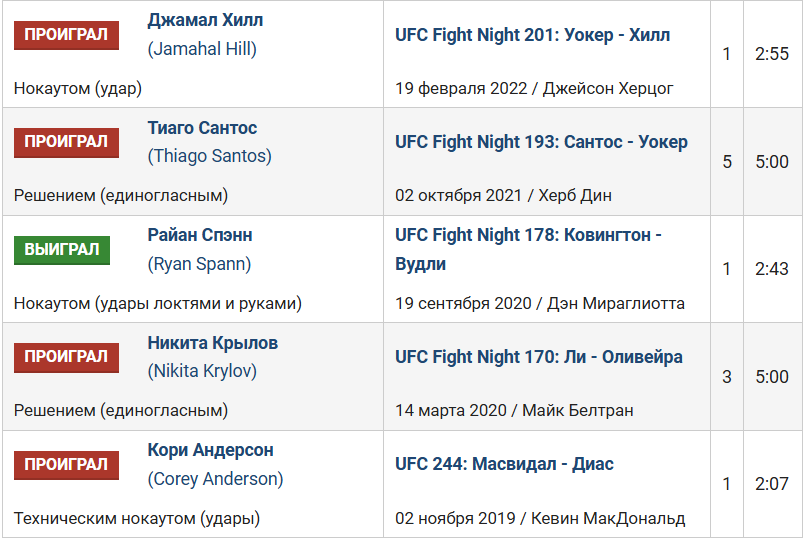Viewport: 803px width, 538px height.
Task: Open Джамал Хилл fighter profile link
Action: (205, 21)
